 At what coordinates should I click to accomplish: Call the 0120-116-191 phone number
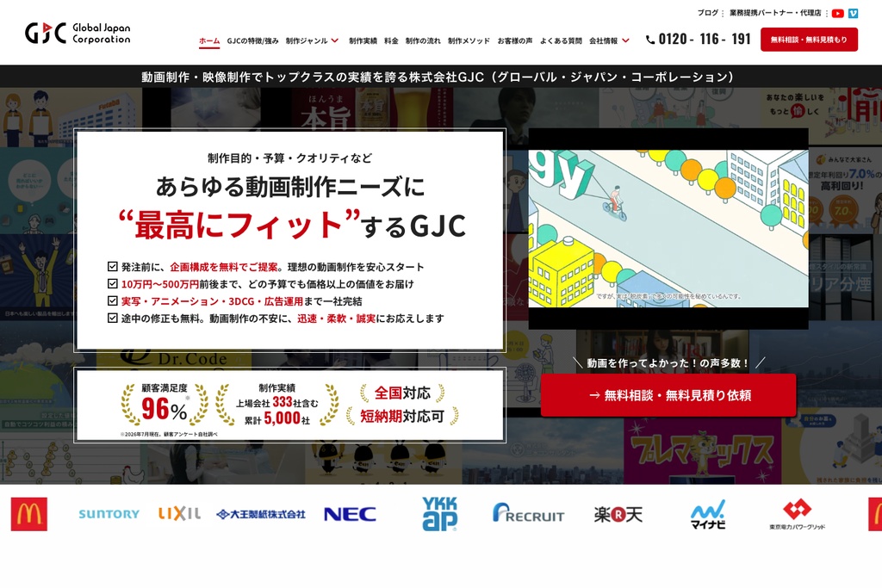(705, 39)
